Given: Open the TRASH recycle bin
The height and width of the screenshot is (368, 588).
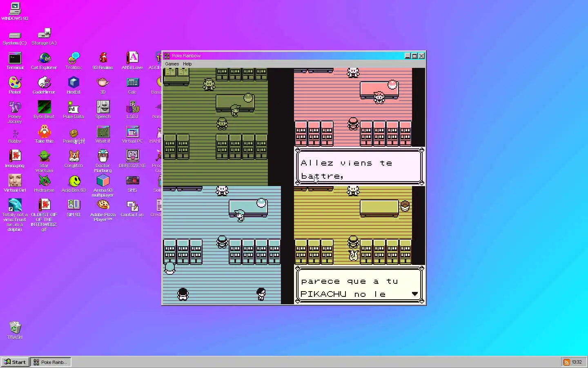Looking at the screenshot, I should (15, 330).
